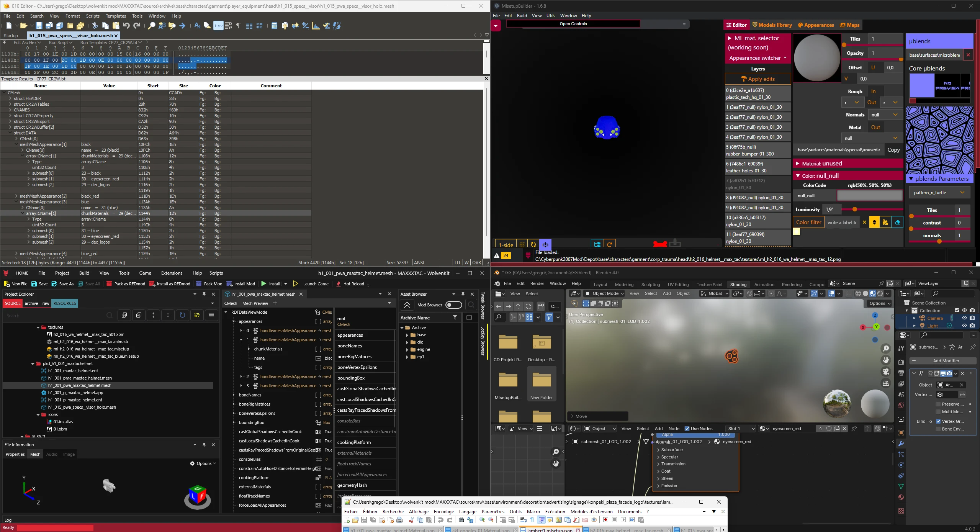Click Options button in Blender viewport
The width and height of the screenshot is (980, 532).
pyautogui.click(x=879, y=303)
